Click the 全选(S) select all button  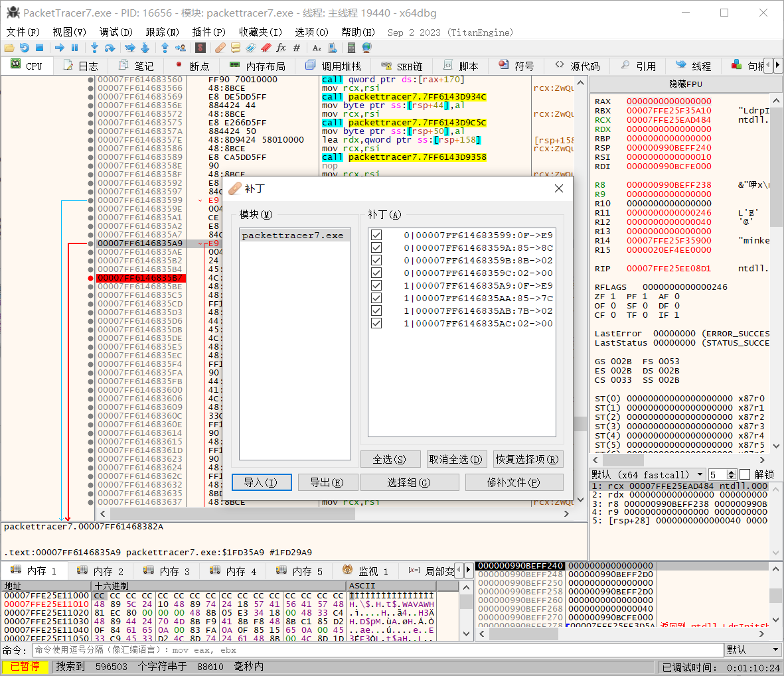[390, 459]
